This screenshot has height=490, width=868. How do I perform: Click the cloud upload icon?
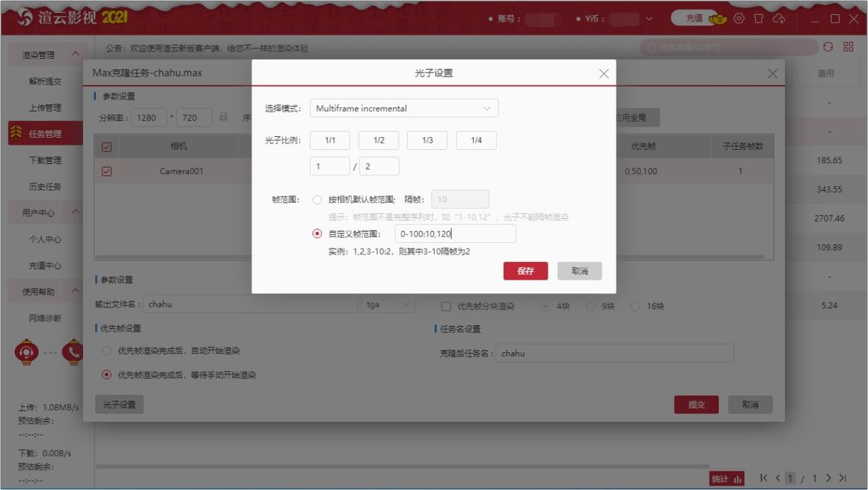point(779,19)
